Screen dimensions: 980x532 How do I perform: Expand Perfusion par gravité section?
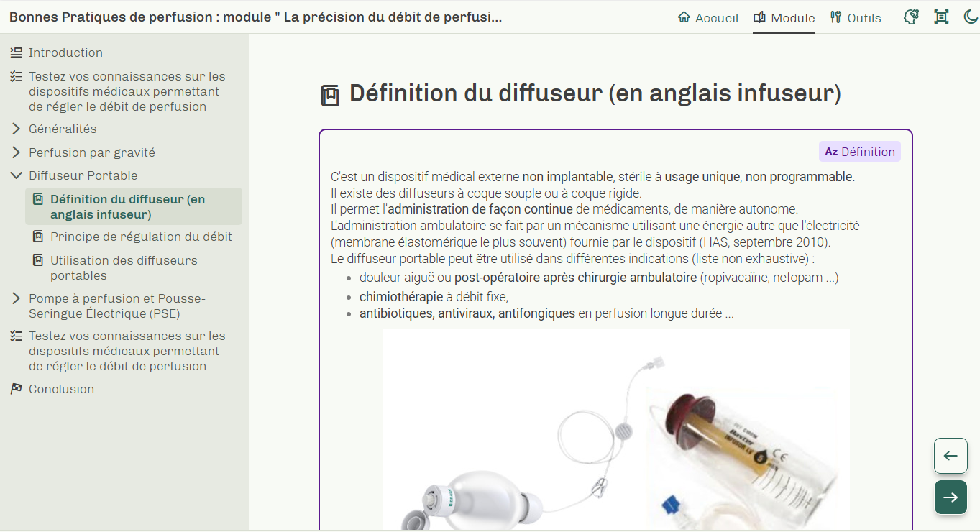point(83,152)
